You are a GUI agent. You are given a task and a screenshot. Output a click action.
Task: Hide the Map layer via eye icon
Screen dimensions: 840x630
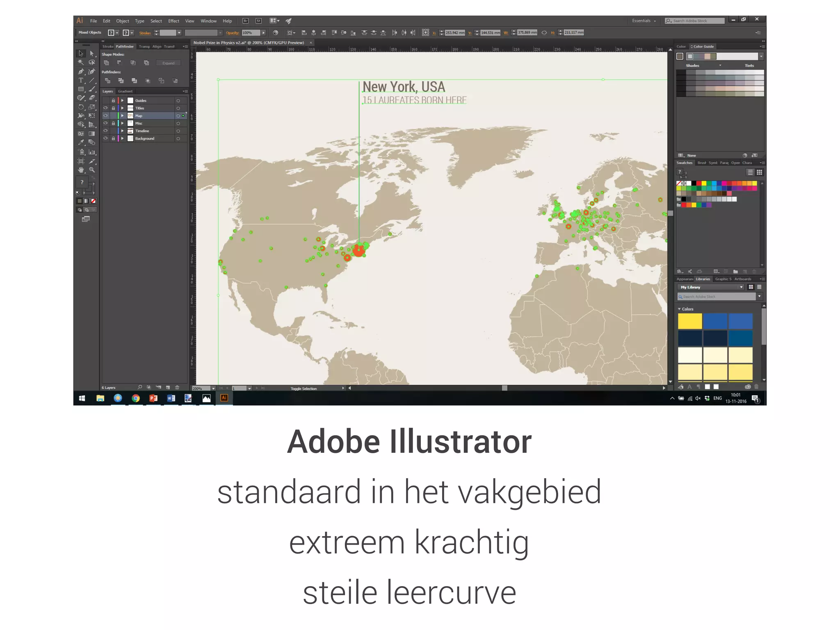105,116
